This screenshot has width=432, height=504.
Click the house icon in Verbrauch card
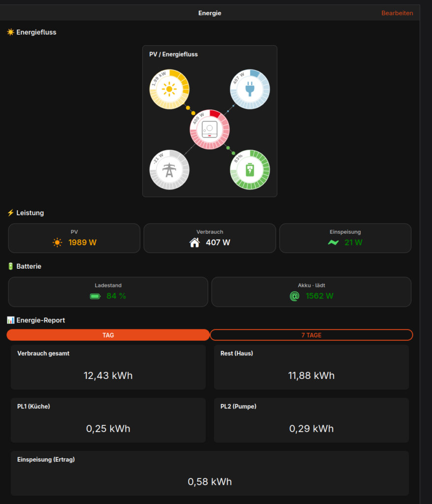(x=194, y=242)
